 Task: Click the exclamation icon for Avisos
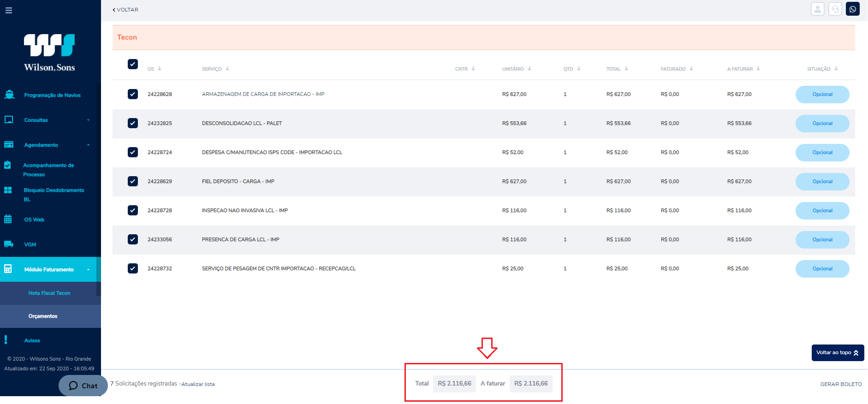(x=6, y=340)
